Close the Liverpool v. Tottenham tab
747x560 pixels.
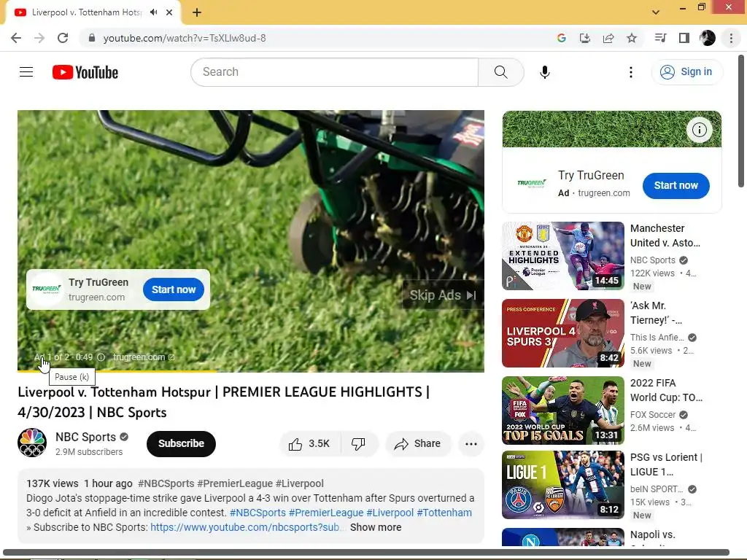(x=169, y=12)
